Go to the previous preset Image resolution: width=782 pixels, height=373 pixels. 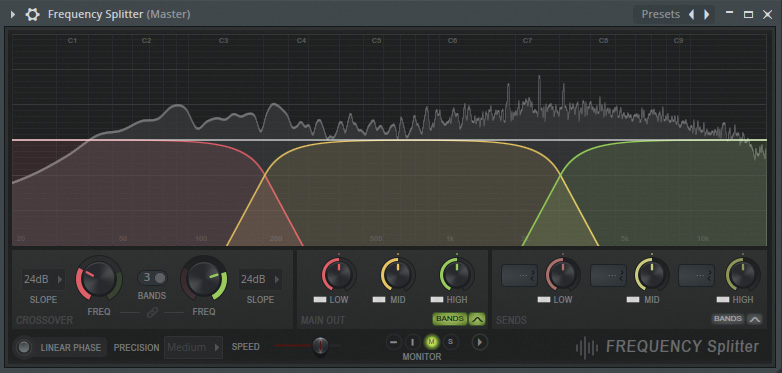point(691,14)
